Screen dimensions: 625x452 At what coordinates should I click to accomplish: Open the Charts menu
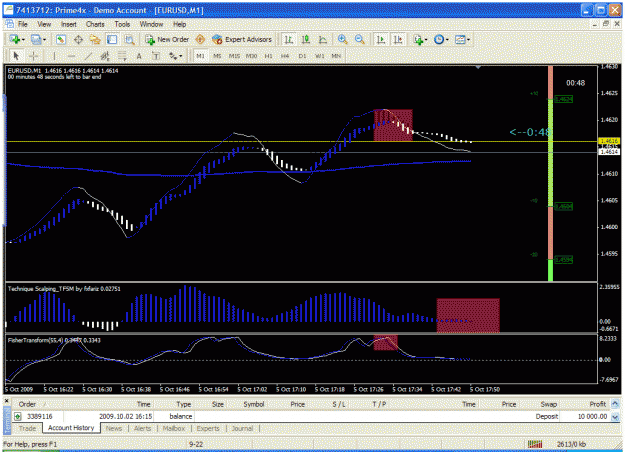click(95, 24)
